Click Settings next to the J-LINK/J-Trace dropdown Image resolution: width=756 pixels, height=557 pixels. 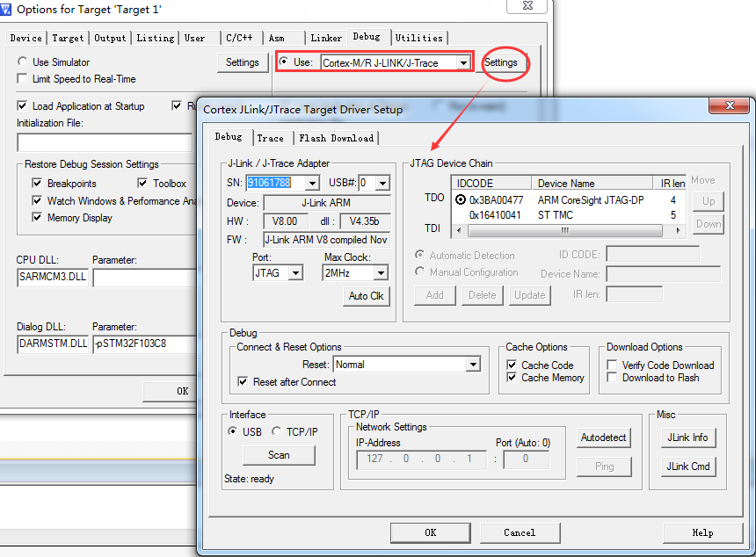pyautogui.click(x=501, y=62)
